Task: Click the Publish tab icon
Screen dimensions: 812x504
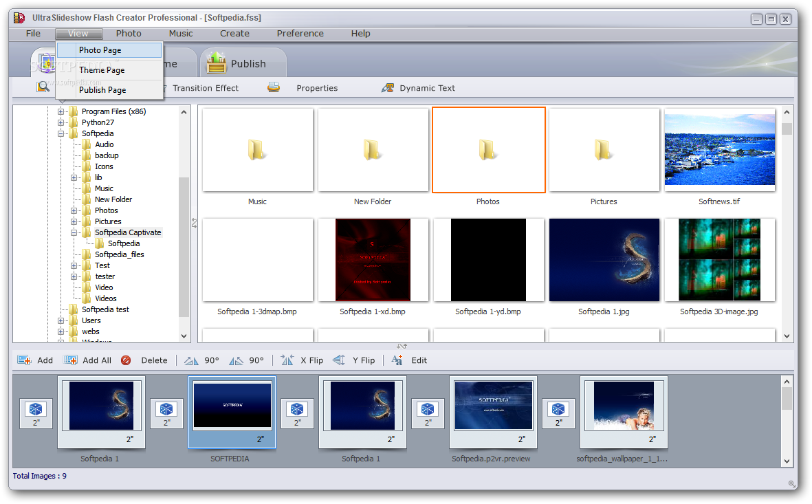Action: coord(217,63)
